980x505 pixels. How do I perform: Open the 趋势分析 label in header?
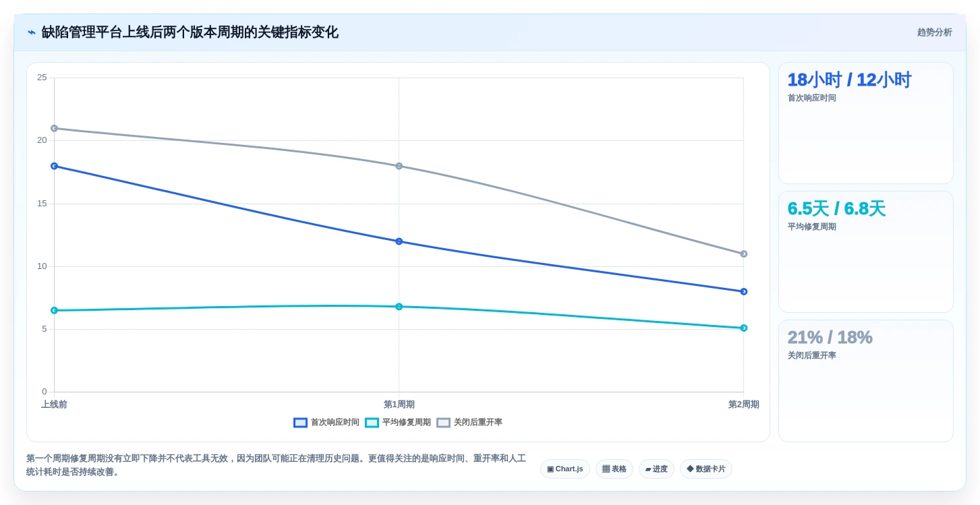(x=934, y=32)
